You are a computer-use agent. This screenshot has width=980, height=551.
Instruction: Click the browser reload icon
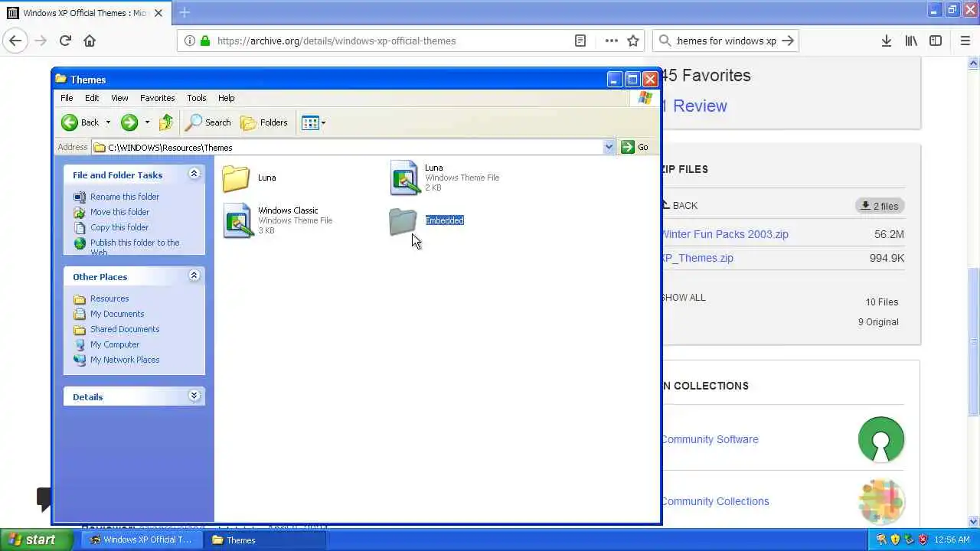pyautogui.click(x=65, y=41)
